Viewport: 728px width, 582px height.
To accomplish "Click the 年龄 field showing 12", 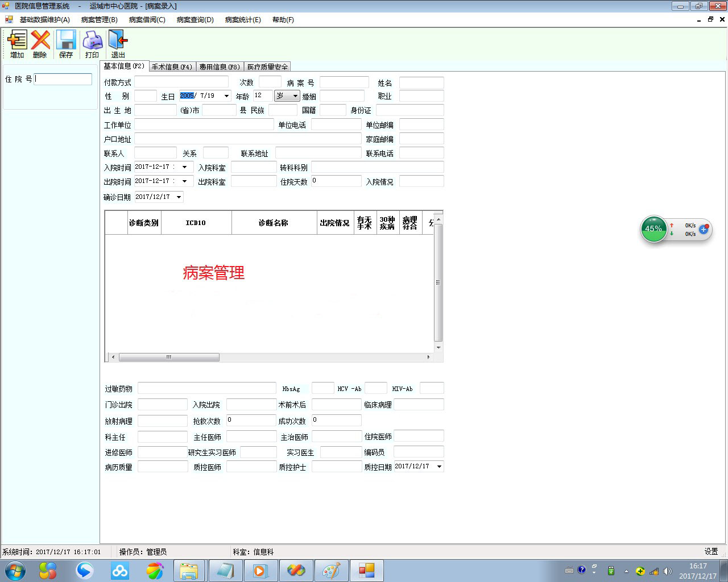I will pyautogui.click(x=263, y=96).
